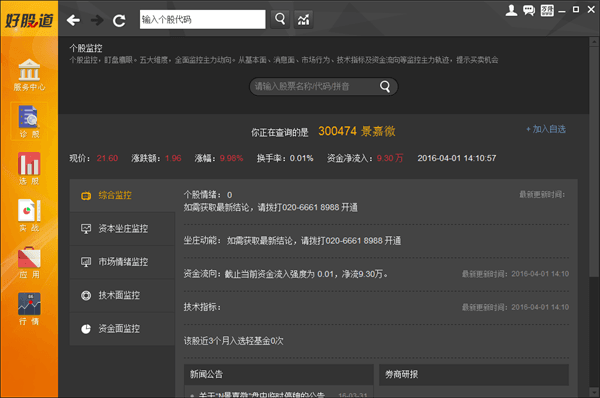Go back with the left arrow
This screenshot has height=398, width=600.
(x=73, y=20)
